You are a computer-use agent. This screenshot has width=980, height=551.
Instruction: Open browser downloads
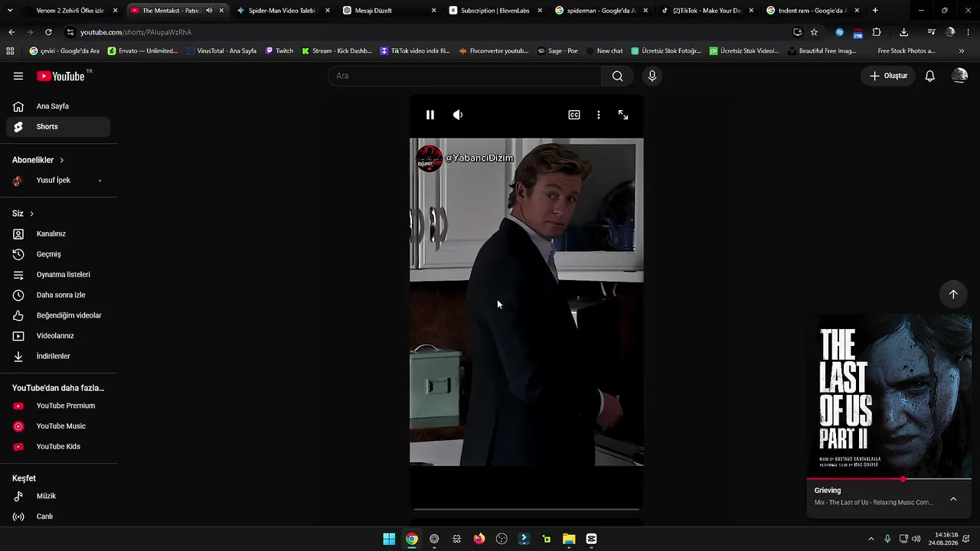pyautogui.click(x=903, y=32)
